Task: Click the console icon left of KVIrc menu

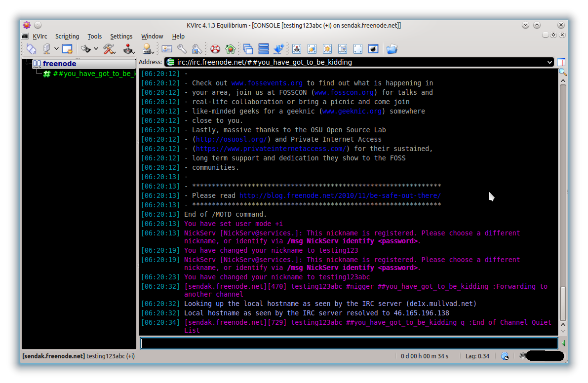Action: tap(25, 37)
